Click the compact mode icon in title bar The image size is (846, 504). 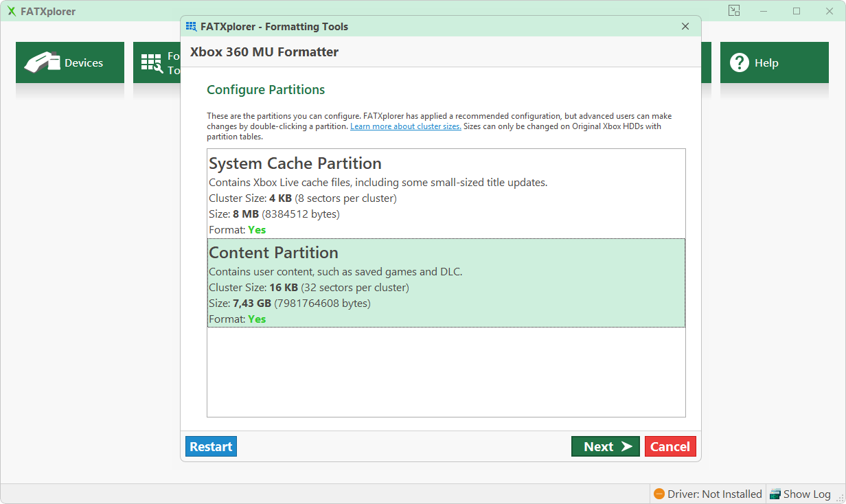734,11
